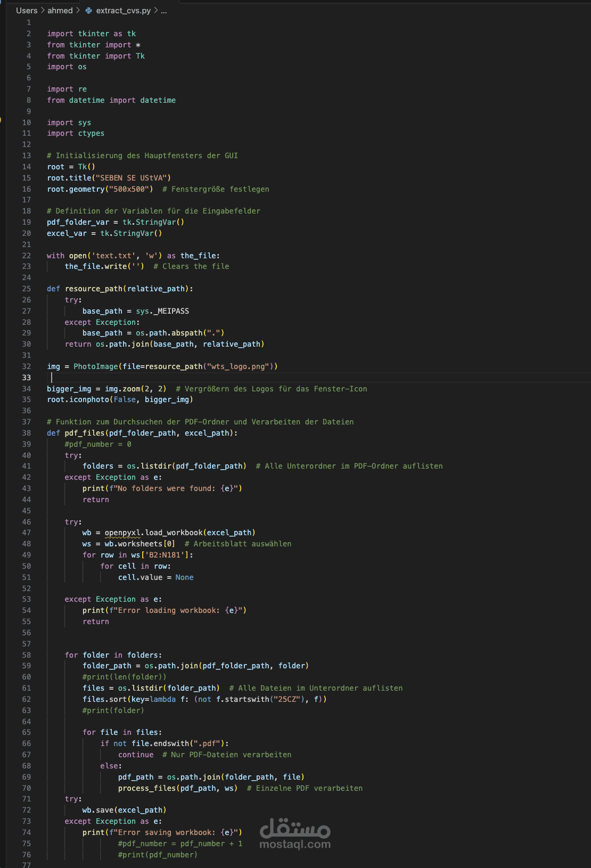Click 'files = os.listdir(folder_path)' statement
The image size is (591, 868).
pyautogui.click(x=151, y=688)
